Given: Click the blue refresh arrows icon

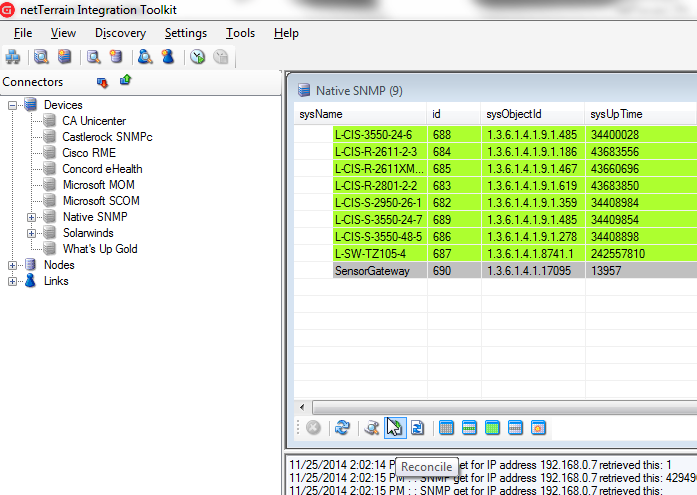Looking at the screenshot, I should [x=342, y=428].
